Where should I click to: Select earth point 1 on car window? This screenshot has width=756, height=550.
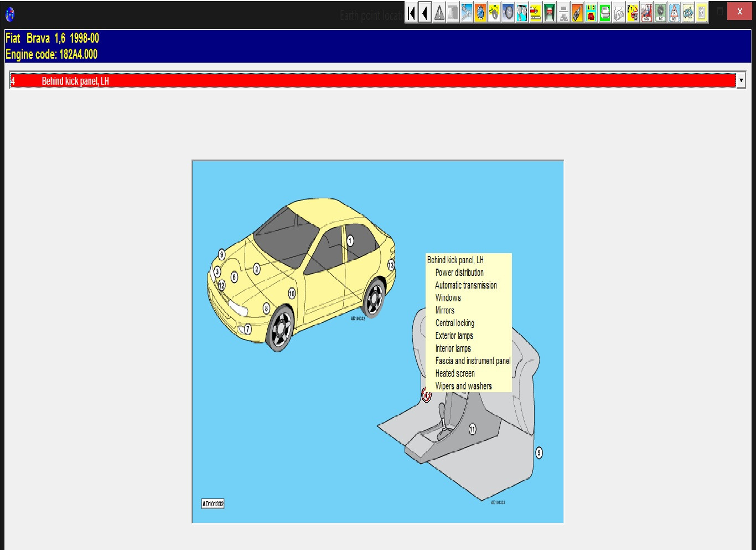pos(350,241)
